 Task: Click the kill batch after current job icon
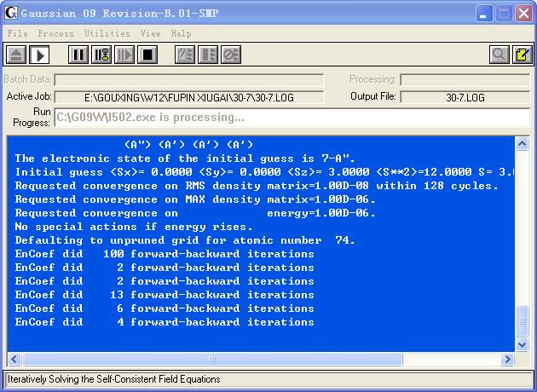tap(231, 55)
